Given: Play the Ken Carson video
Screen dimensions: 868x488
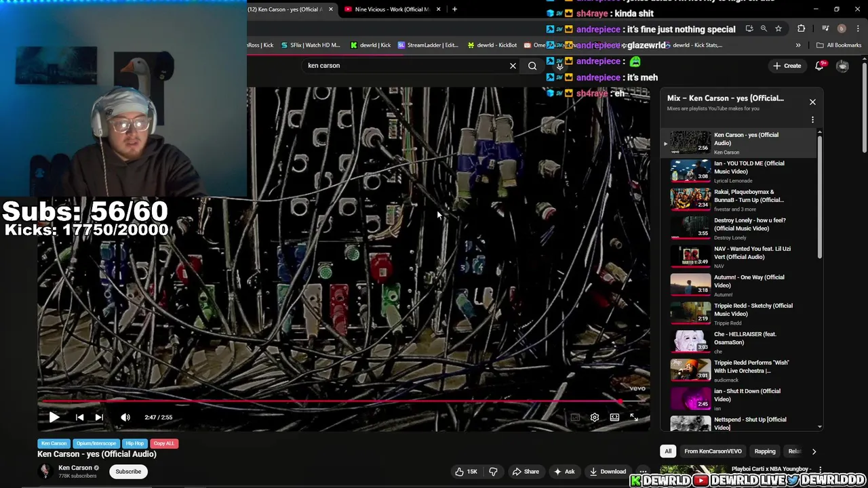Looking at the screenshot, I should click(x=54, y=418).
